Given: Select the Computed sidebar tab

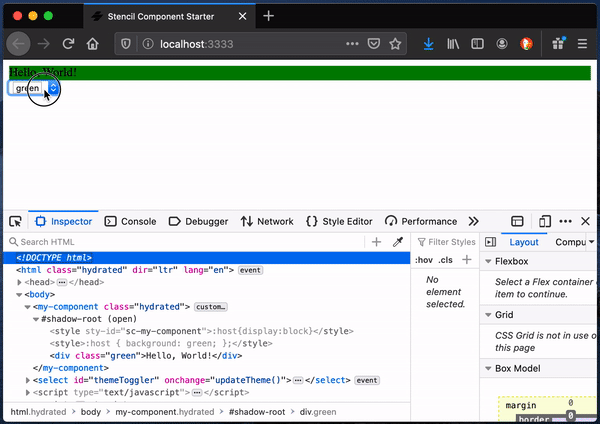Looking at the screenshot, I should (x=570, y=242).
